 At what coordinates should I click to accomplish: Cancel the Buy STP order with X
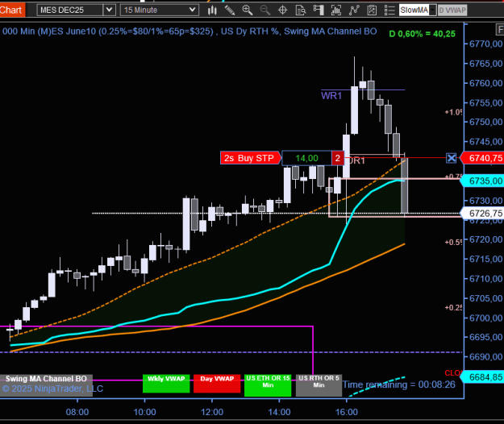coord(452,158)
